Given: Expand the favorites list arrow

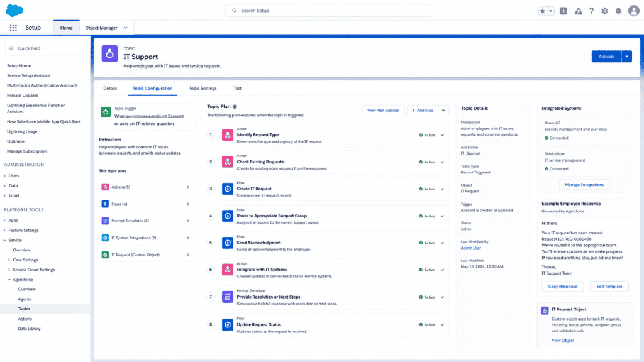Looking at the screenshot, I should pos(551,11).
